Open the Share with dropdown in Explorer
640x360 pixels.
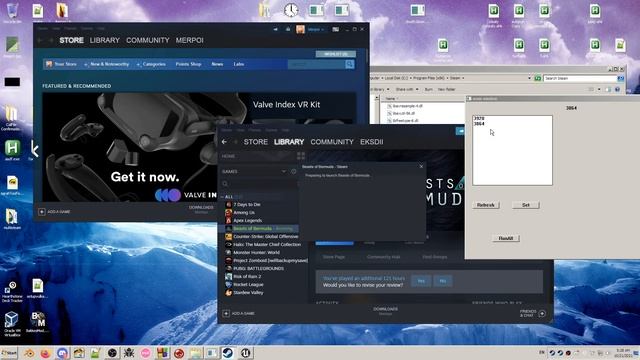407,89
